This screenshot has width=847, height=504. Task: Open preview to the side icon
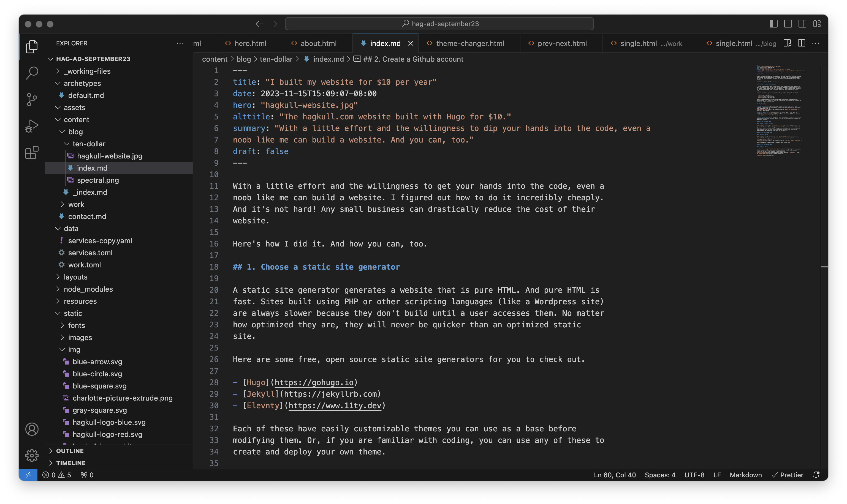click(787, 43)
